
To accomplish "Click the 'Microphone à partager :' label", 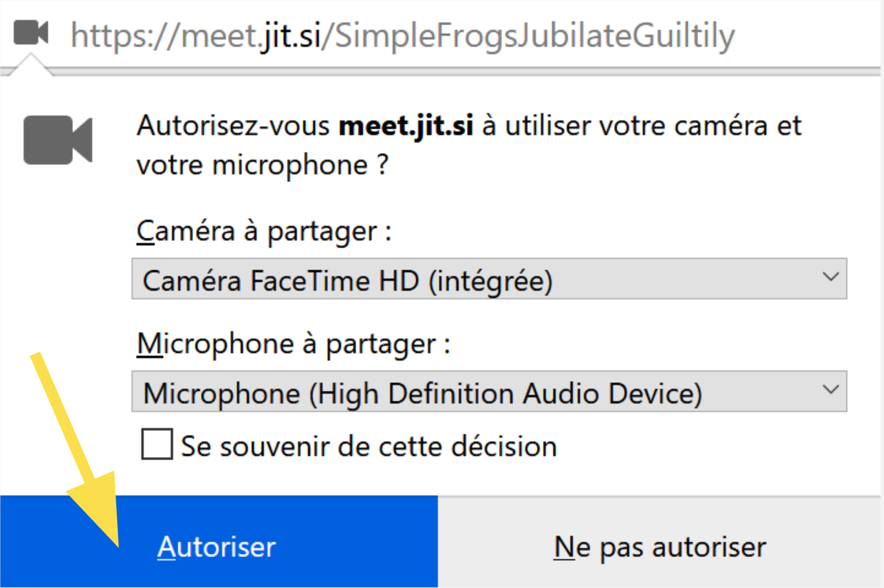I will (x=293, y=344).
